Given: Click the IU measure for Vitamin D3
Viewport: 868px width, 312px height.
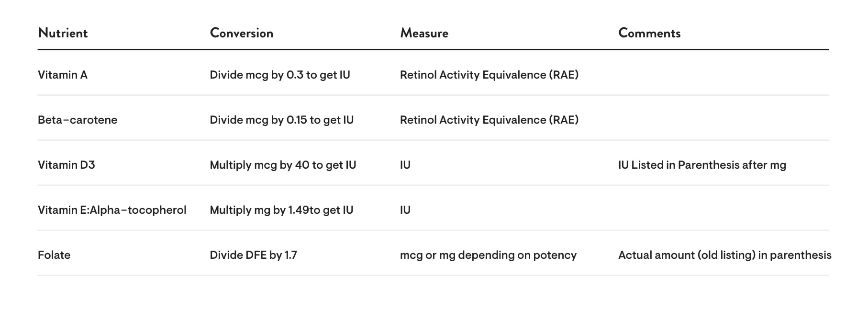Looking at the screenshot, I should (405, 165).
